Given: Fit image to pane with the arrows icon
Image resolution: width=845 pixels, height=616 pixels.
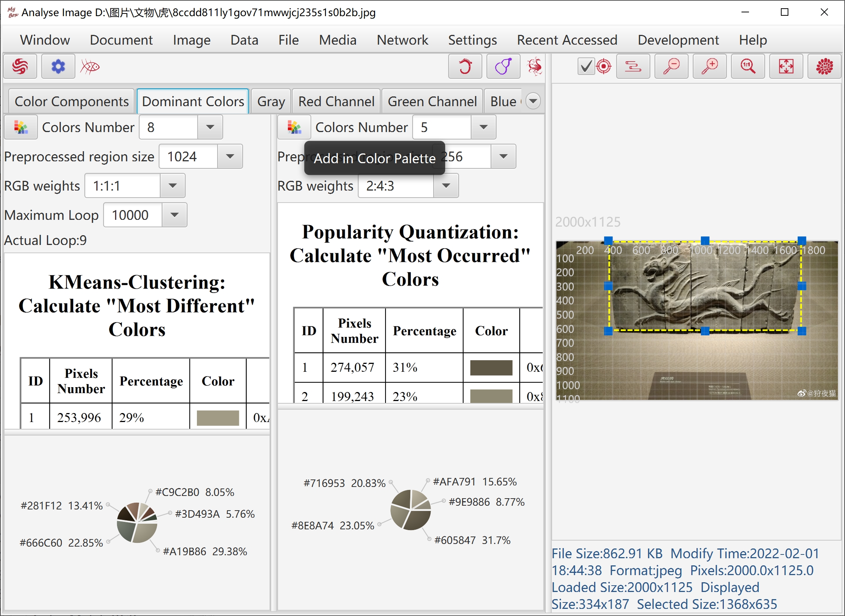Looking at the screenshot, I should 786,67.
